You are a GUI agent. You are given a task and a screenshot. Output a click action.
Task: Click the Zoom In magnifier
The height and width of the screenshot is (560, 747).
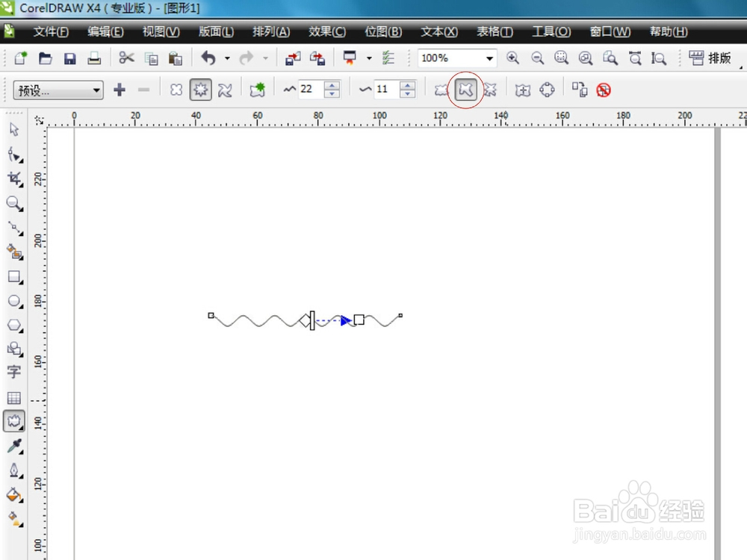[x=512, y=58]
